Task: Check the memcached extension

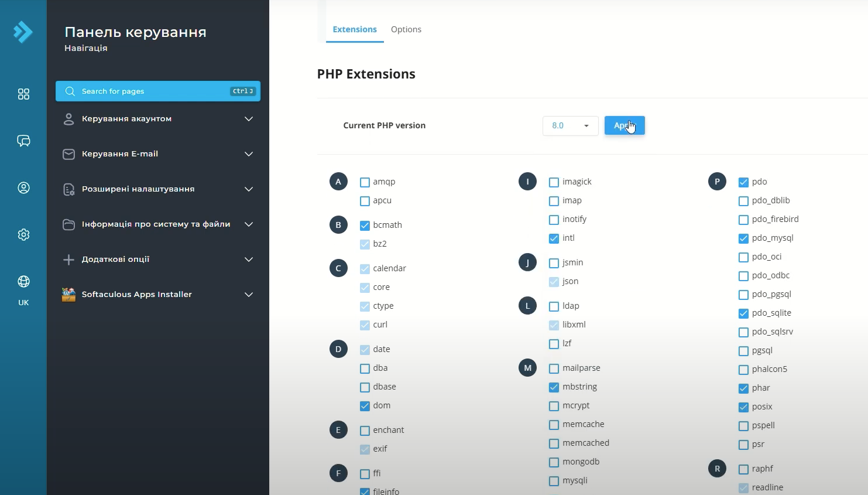Action: point(554,443)
